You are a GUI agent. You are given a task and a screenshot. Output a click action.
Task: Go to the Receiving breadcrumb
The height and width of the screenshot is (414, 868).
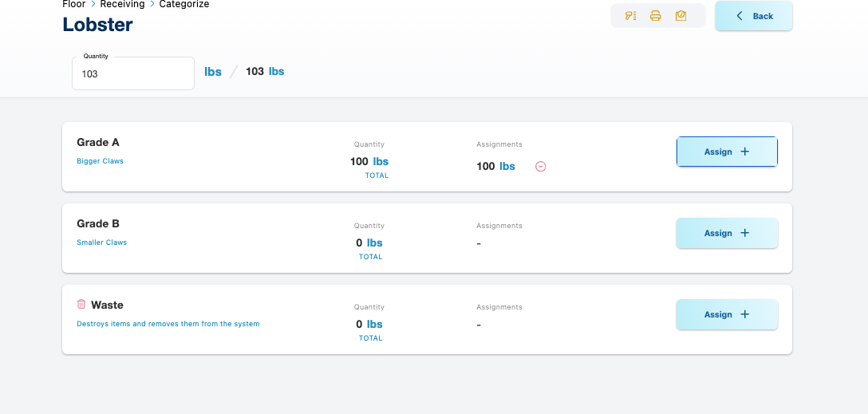[122, 4]
